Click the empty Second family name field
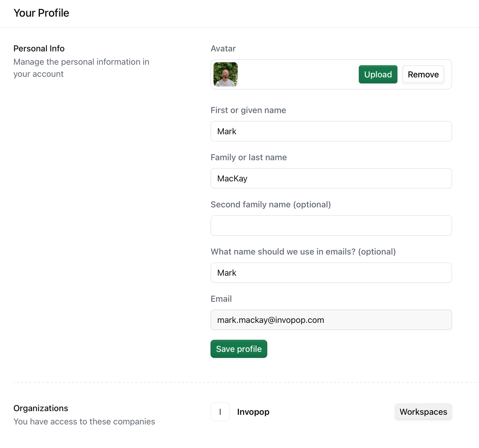 point(331,226)
